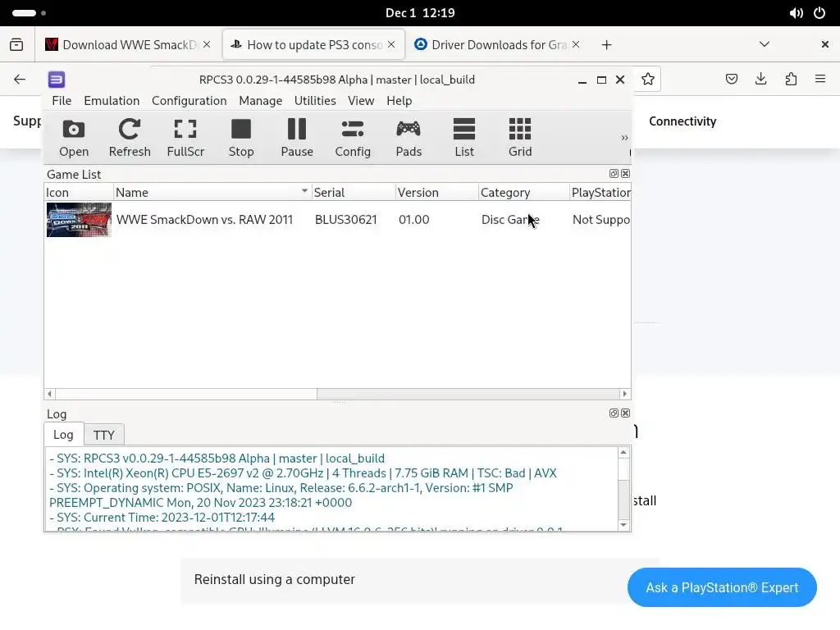Open the browser Extensions icon
This screenshot has width=840, height=630.
(791, 80)
